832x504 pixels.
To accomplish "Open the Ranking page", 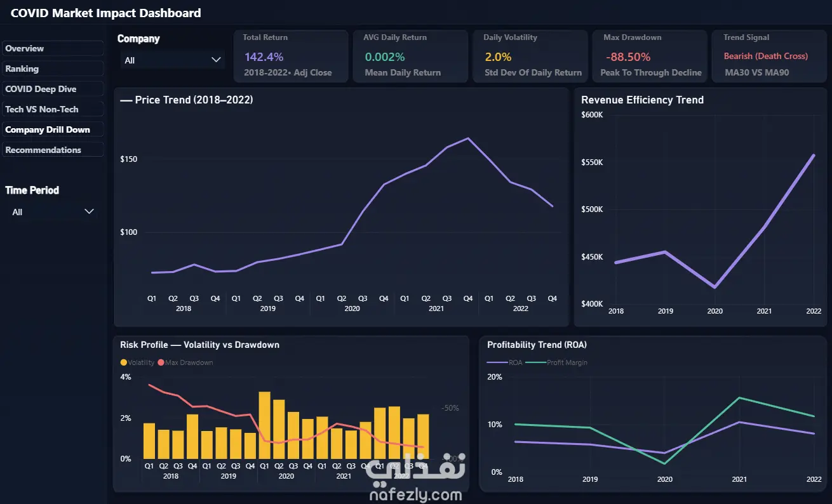I will [x=53, y=69].
